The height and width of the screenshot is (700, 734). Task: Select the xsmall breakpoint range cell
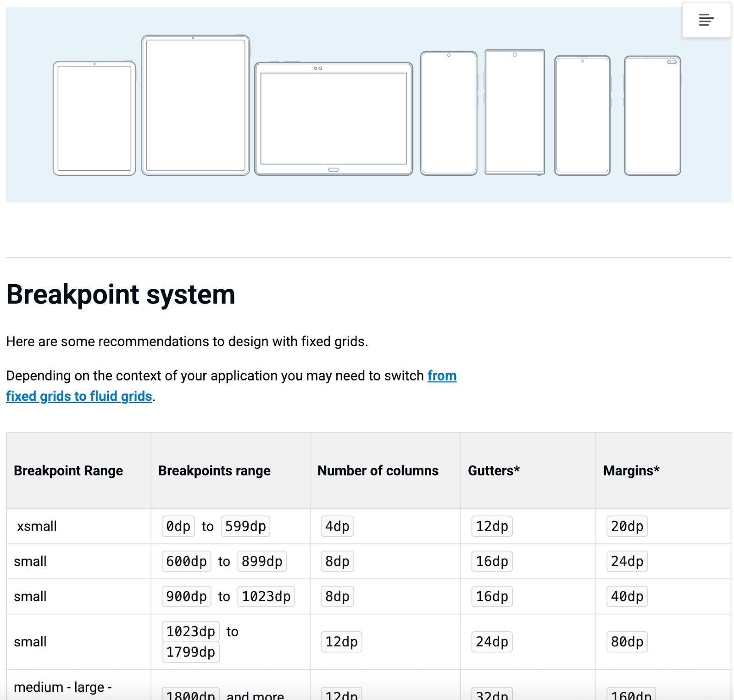pos(36,526)
